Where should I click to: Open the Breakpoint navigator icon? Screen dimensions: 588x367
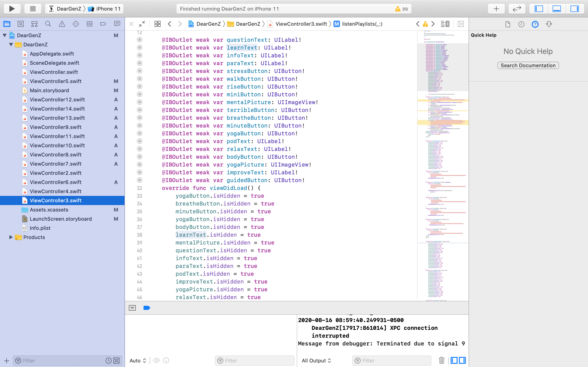click(x=103, y=24)
